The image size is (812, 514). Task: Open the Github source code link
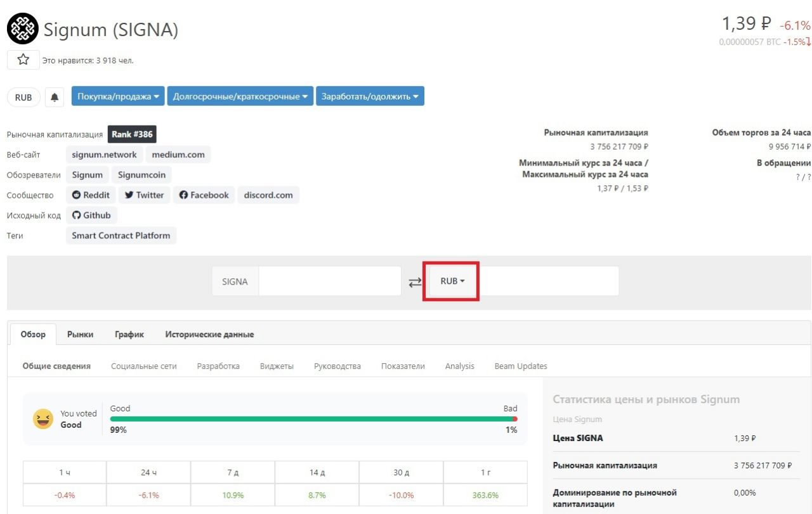[91, 215]
